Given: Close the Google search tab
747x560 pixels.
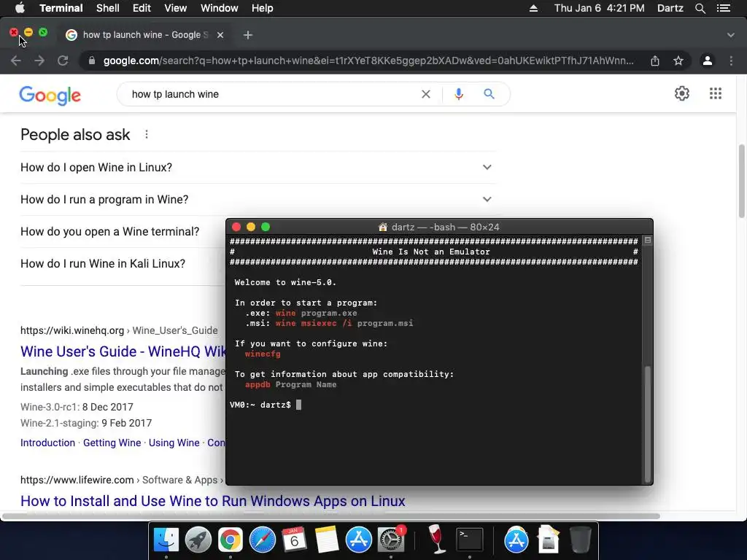Looking at the screenshot, I should coord(220,35).
